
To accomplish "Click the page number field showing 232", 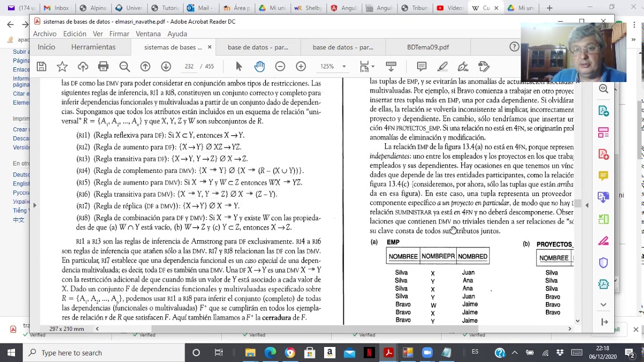I will click(x=189, y=66).
